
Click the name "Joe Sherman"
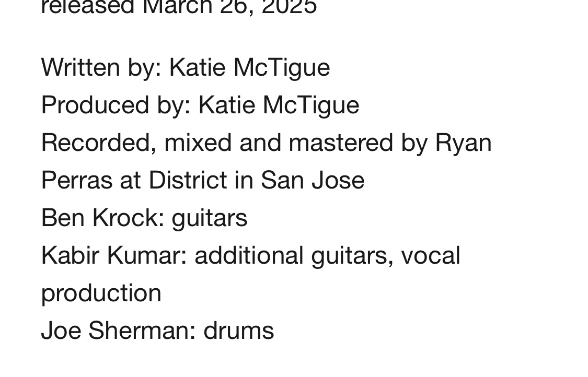point(114,331)
